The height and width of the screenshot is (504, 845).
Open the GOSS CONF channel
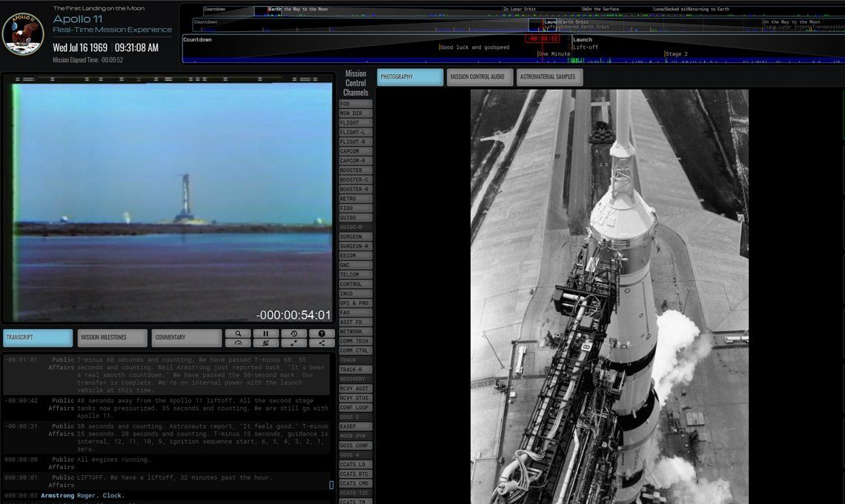[x=356, y=445]
